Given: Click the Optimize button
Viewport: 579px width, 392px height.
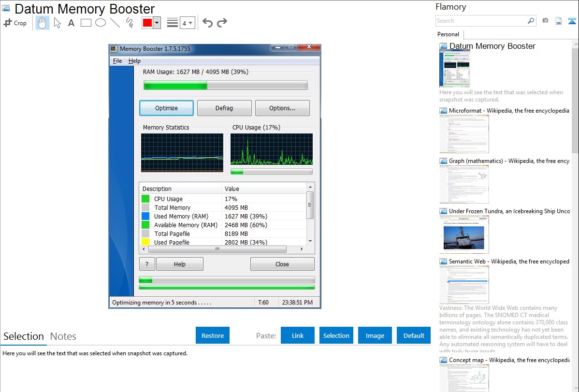Looking at the screenshot, I should [167, 108].
